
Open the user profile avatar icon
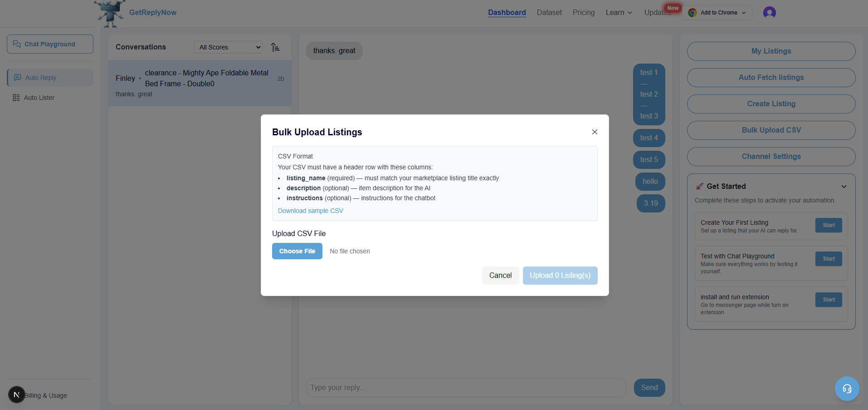(769, 12)
